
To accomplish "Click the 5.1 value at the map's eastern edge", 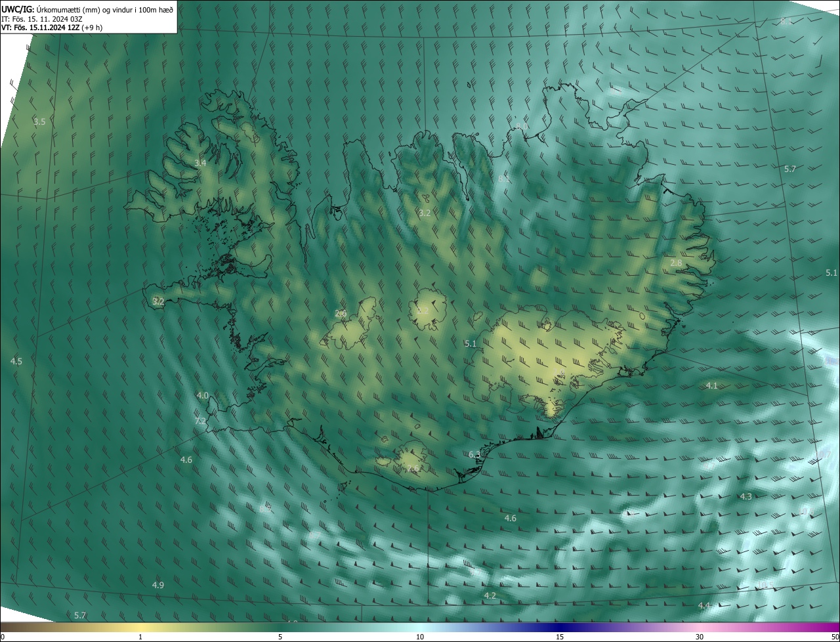I will [x=831, y=272].
